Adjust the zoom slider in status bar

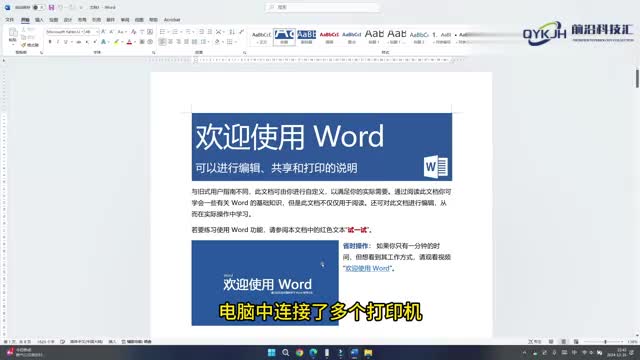pos(605,342)
